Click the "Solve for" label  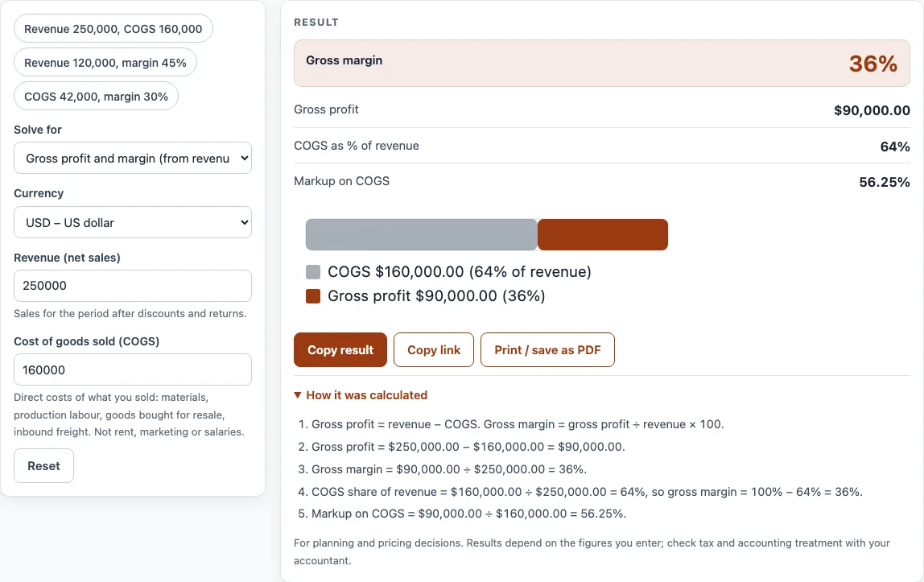tap(38, 130)
